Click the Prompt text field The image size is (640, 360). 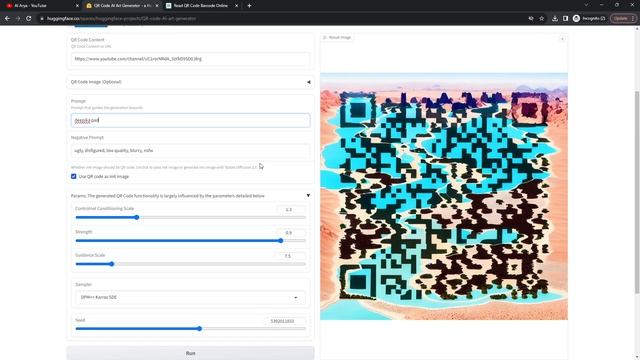tap(190, 120)
